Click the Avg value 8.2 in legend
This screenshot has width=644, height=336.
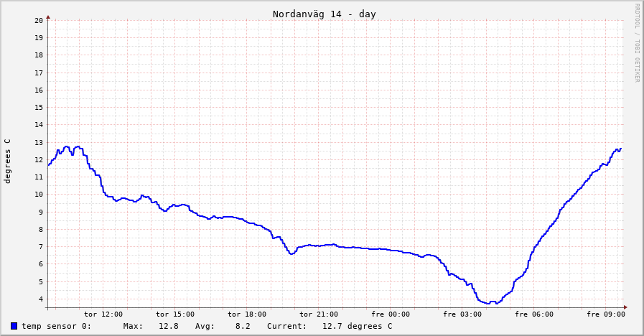[x=243, y=326]
